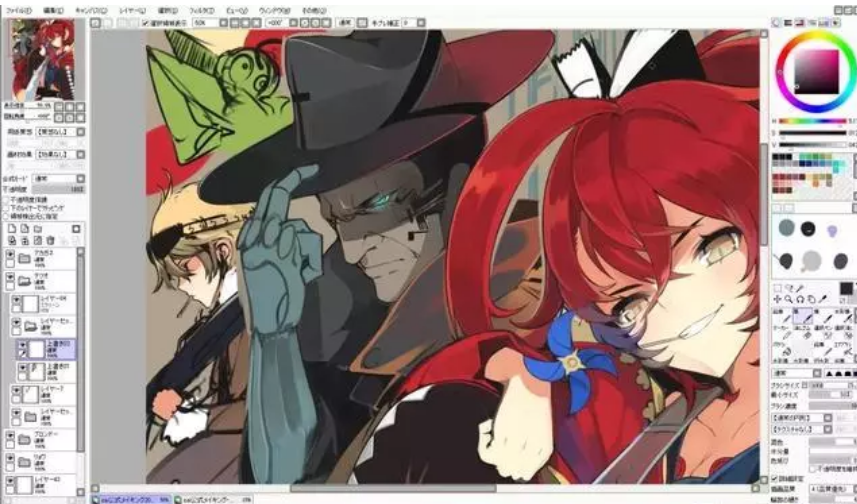Image resolution: width=857 pixels, height=504 pixels.
Task: Open the layer blending mode dropdown
Action: 60,179
